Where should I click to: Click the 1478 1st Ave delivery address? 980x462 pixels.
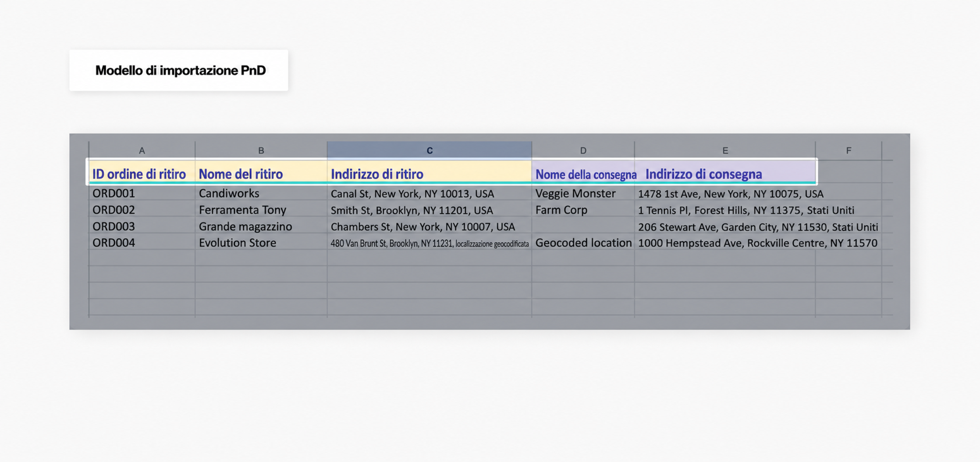[731, 193]
